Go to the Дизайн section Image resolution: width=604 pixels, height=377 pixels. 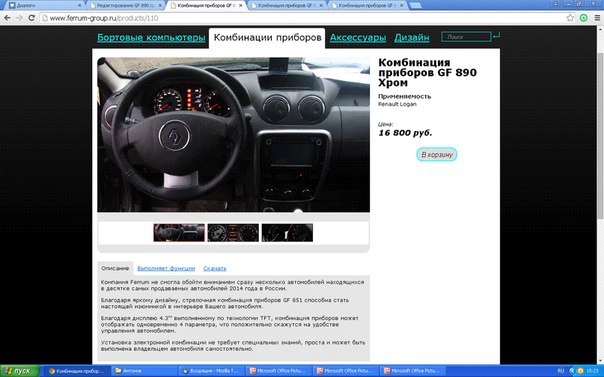(x=411, y=38)
